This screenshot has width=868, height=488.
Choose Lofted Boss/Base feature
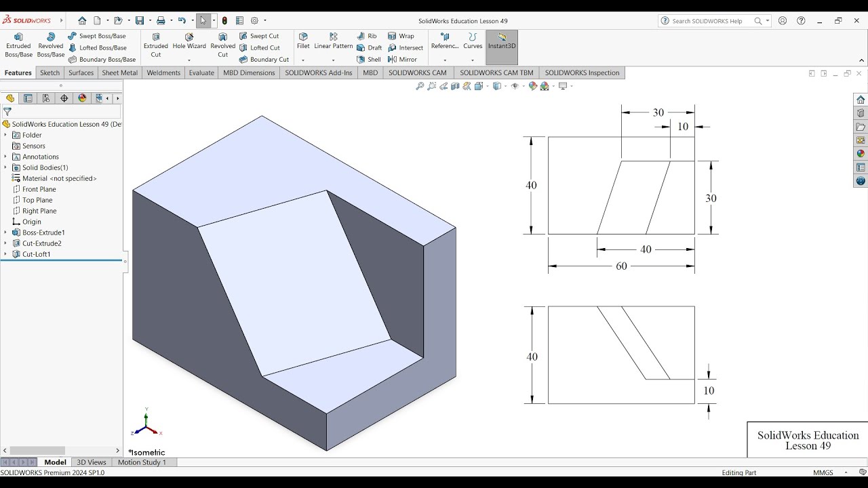click(x=97, y=47)
